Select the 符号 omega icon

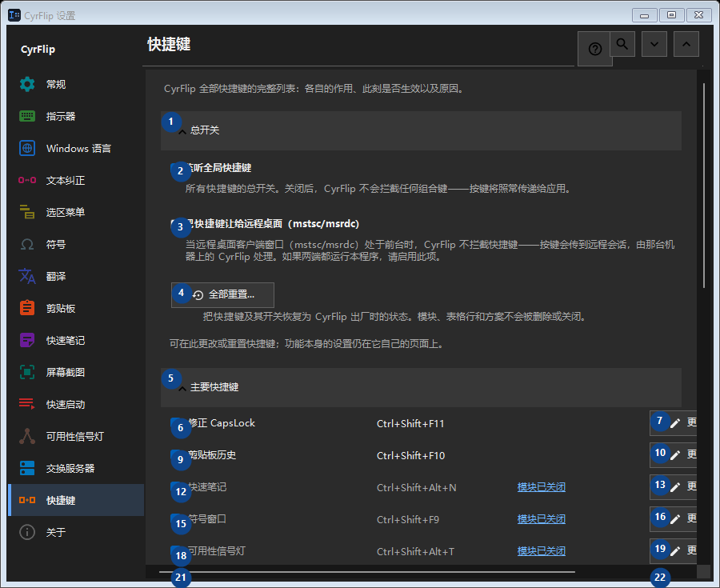tap(27, 245)
